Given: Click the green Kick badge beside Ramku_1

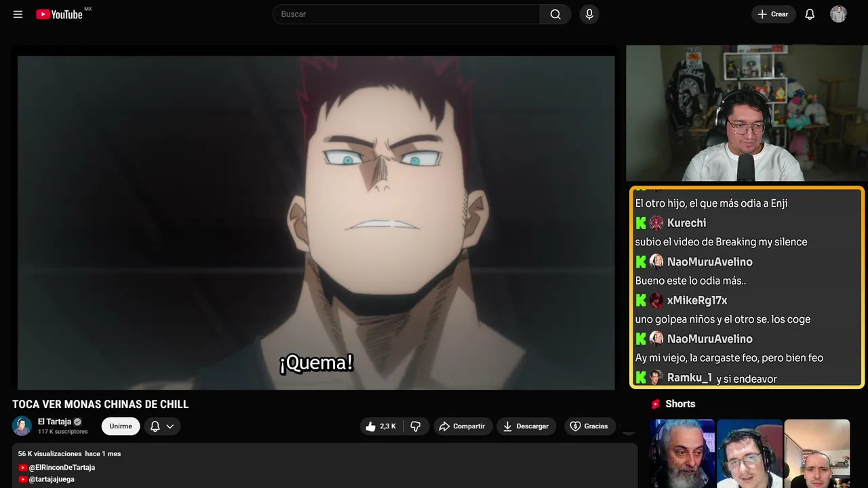Looking at the screenshot, I should [x=641, y=378].
